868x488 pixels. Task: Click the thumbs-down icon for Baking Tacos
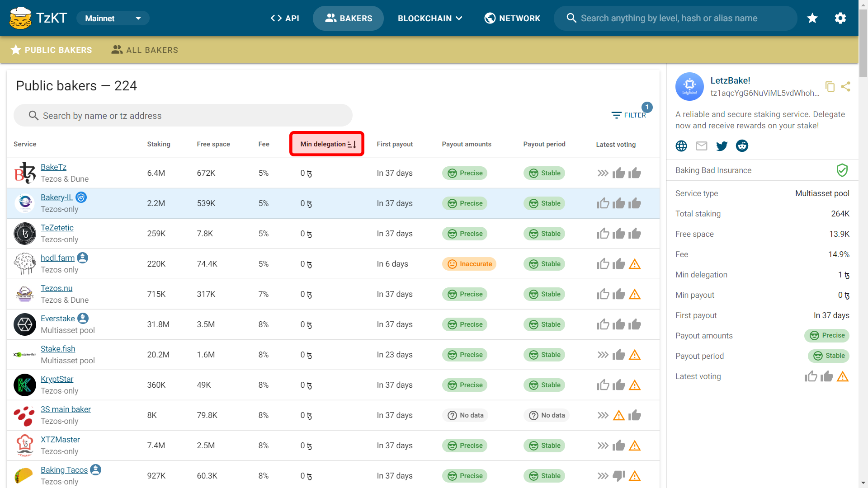point(618,476)
